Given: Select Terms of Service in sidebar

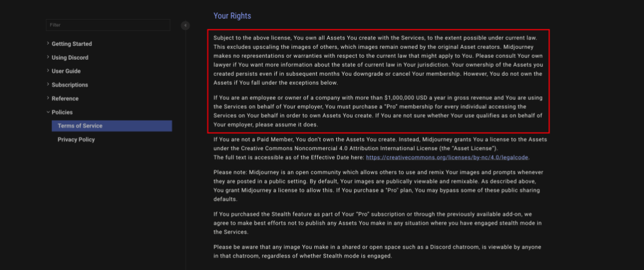Looking at the screenshot, I should 80,126.
